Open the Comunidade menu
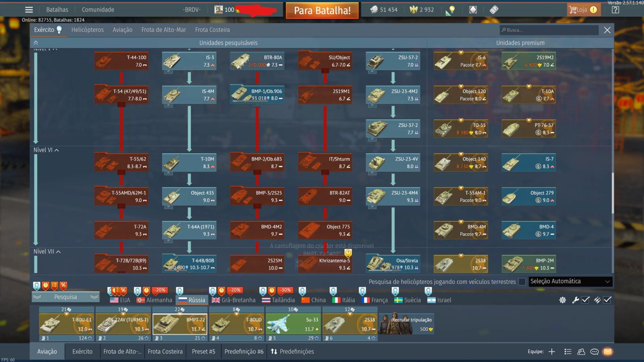Screen dimensions: 644x362 click(x=98, y=9)
